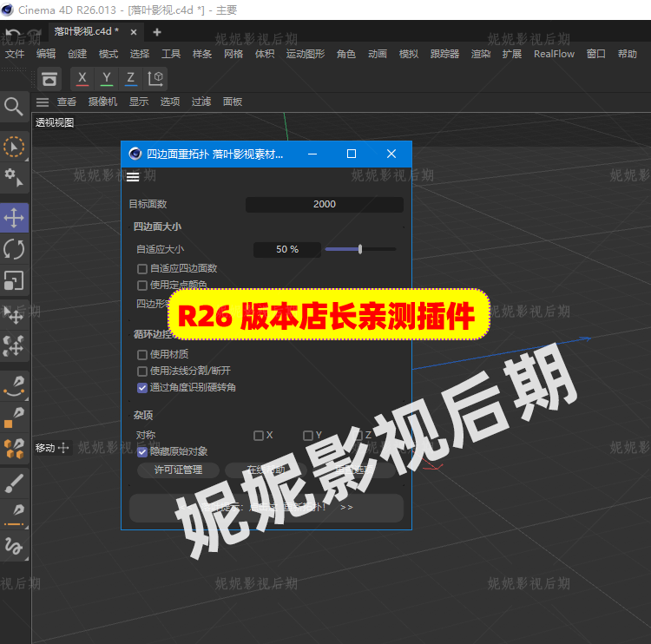
Task: Toggle the Z axis lock
Action: 131,78
